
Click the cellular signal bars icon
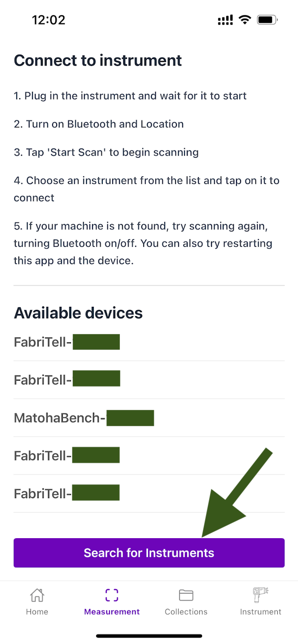[225, 20]
